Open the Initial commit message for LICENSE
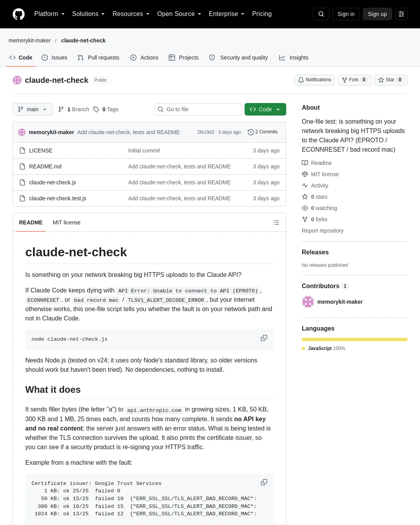The image size is (420, 525). click(144, 150)
